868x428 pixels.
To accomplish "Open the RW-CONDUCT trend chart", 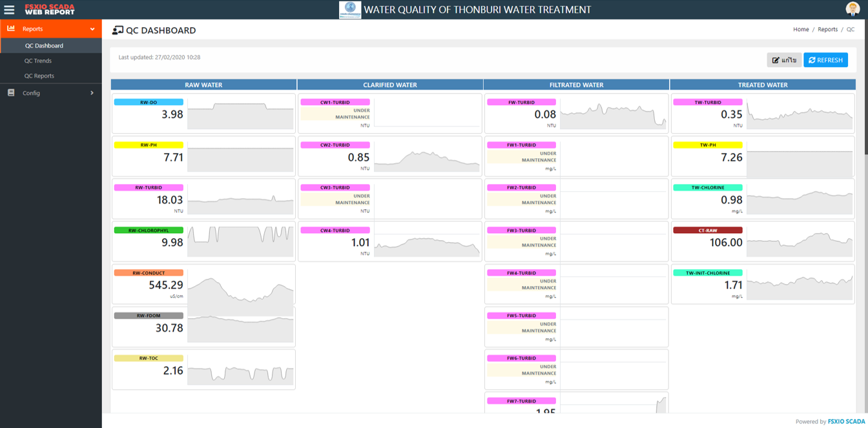I will 240,290.
